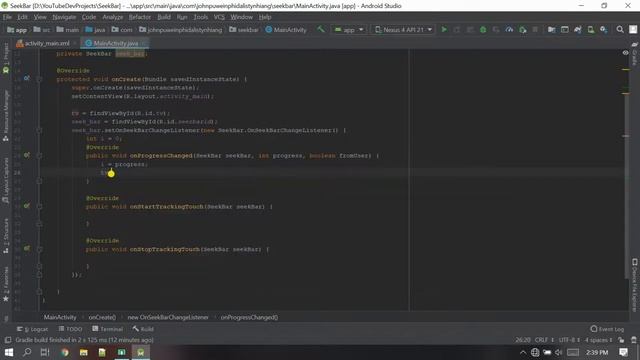Viewport: 640px width, 360px height.
Task: Collapse onStopTrackingTouch fold marker
Action: 40,249
